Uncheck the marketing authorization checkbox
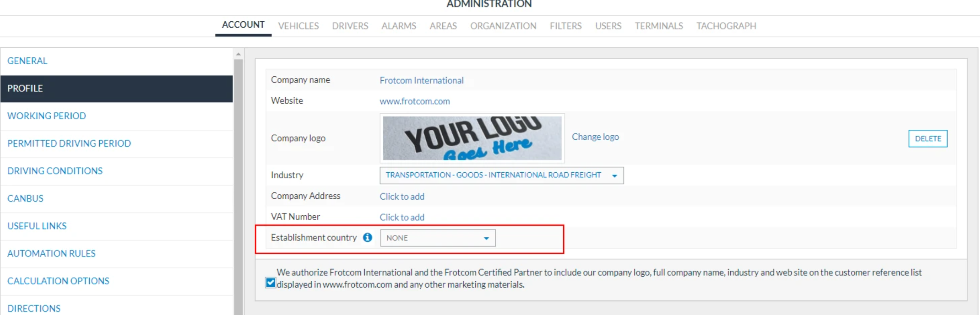The image size is (980, 315). click(x=271, y=283)
